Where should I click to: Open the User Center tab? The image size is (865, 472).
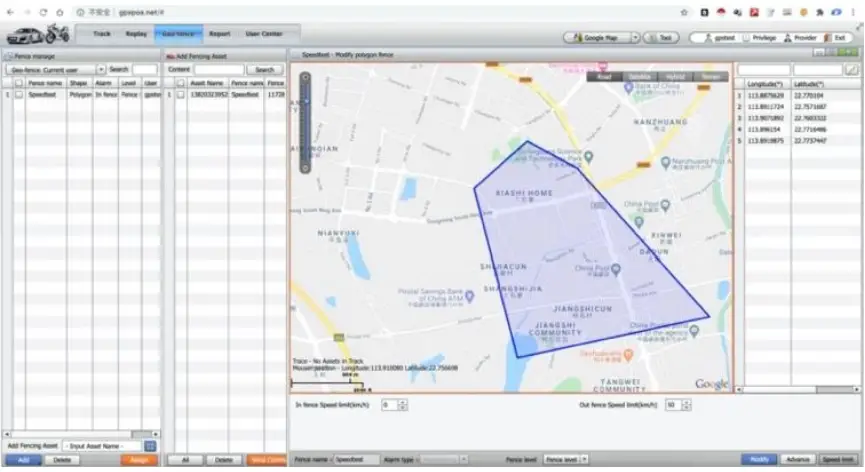264,34
